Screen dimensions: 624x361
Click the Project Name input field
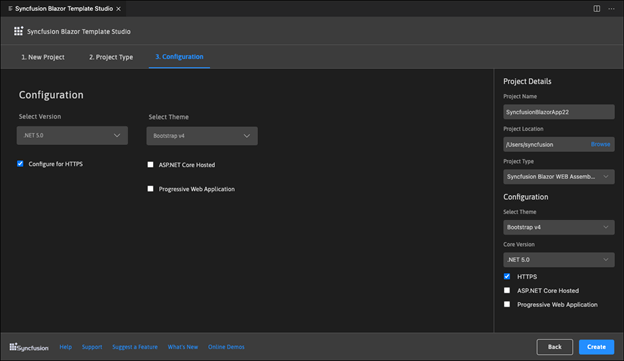(x=559, y=112)
